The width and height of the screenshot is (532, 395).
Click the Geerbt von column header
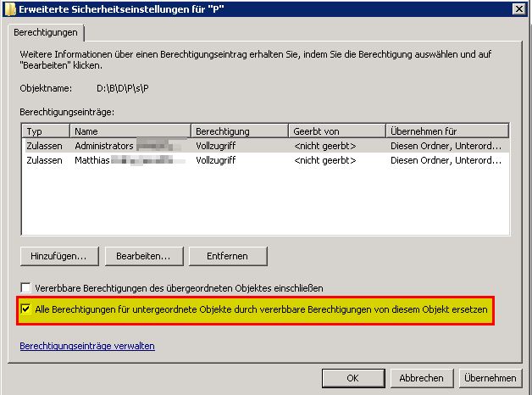[336, 131]
